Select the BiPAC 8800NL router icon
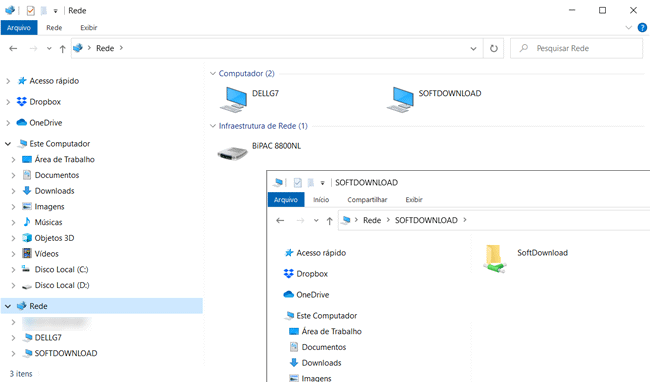Screen dimensions: 650x382 pyautogui.click(x=233, y=153)
